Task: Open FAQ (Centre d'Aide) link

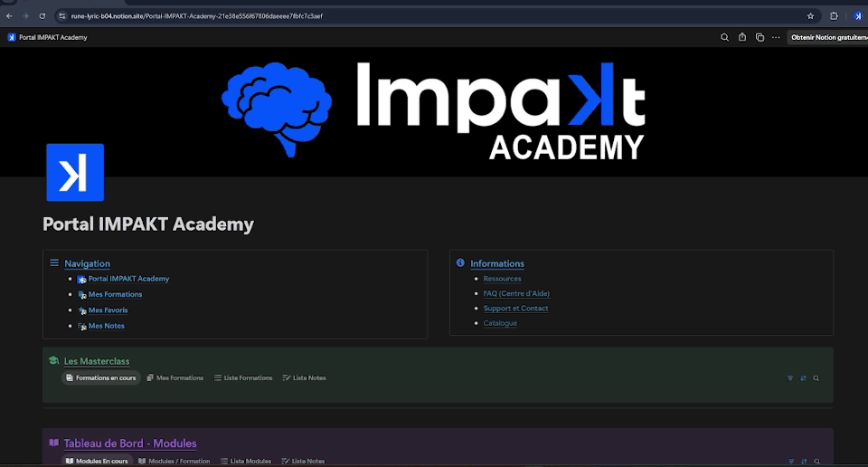Action: (x=516, y=293)
